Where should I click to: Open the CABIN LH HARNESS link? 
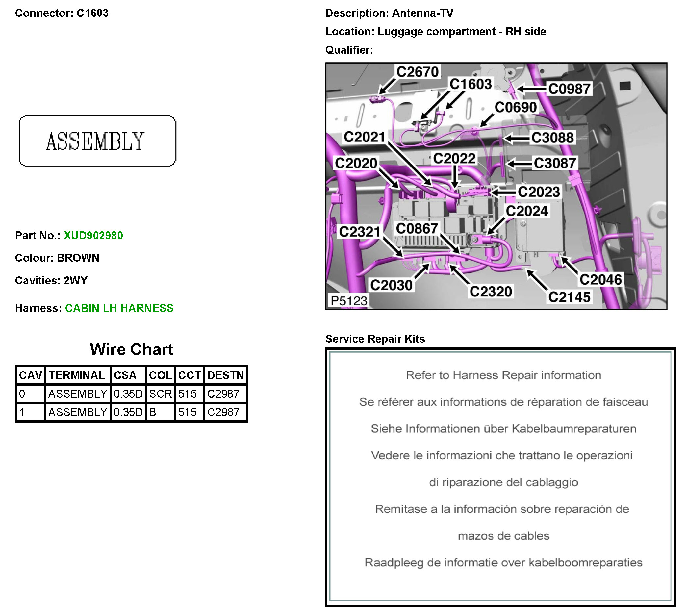tap(119, 308)
